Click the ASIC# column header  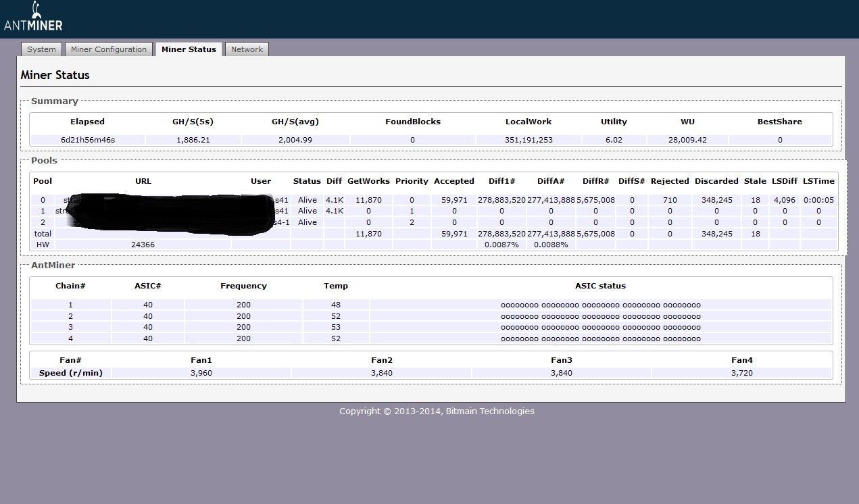point(148,286)
